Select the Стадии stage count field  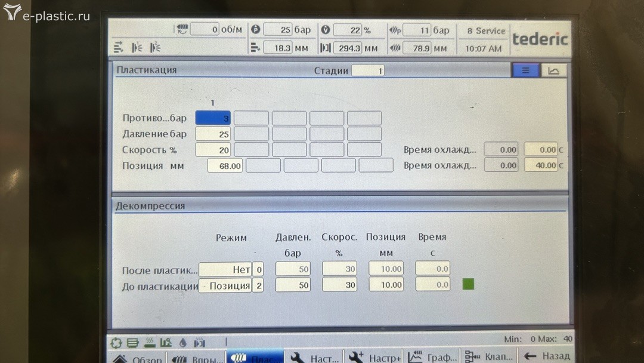368,70
